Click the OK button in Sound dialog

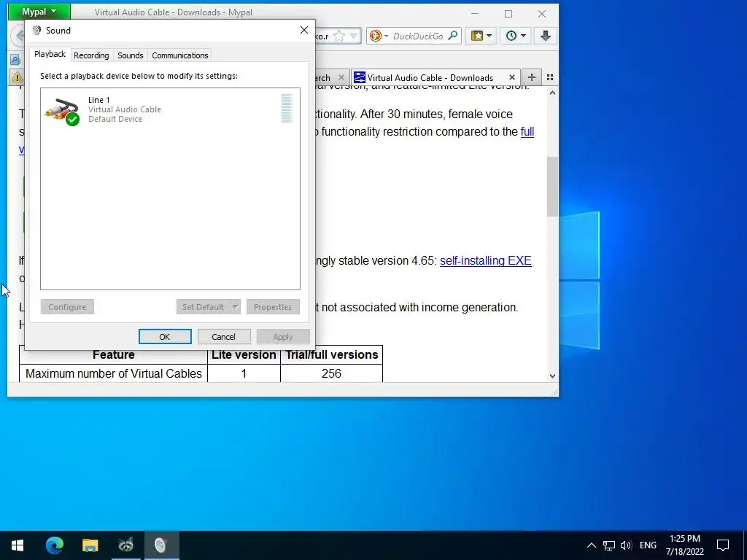[165, 337]
